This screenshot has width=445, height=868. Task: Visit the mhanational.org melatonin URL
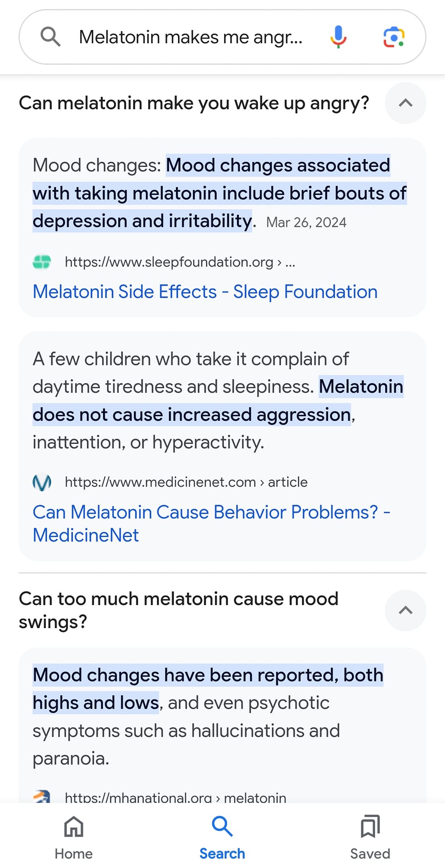click(x=175, y=798)
